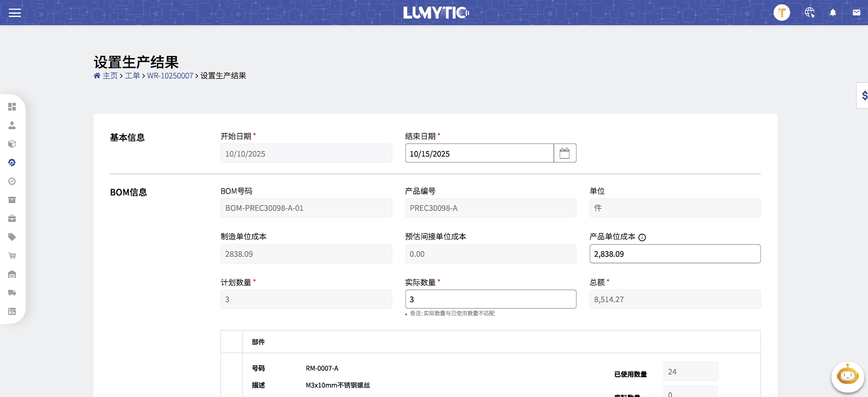Image resolution: width=868 pixels, height=397 pixels.
Task: Open the dollar sign side panel
Action: click(x=863, y=95)
